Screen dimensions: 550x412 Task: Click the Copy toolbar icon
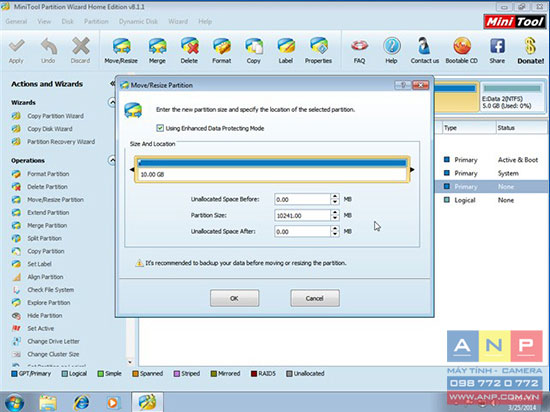pyautogui.click(x=254, y=50)
